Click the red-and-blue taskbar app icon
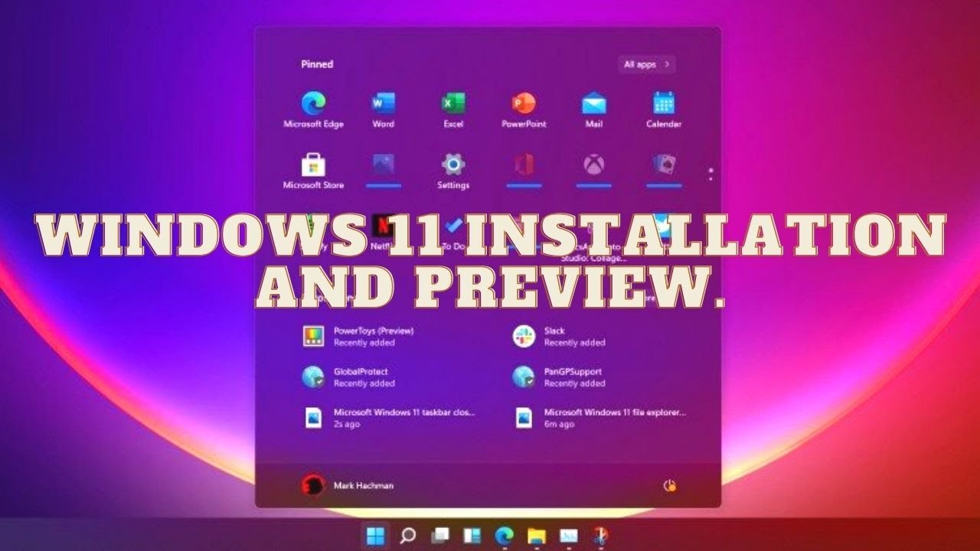 pyautogui.click(x=600, y=536)
